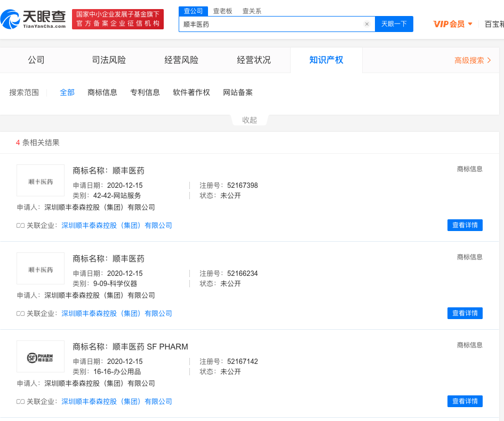Screen dimensions: 504x421
Task: Collapse the filter panel with 收起
Action: (250, 120)
